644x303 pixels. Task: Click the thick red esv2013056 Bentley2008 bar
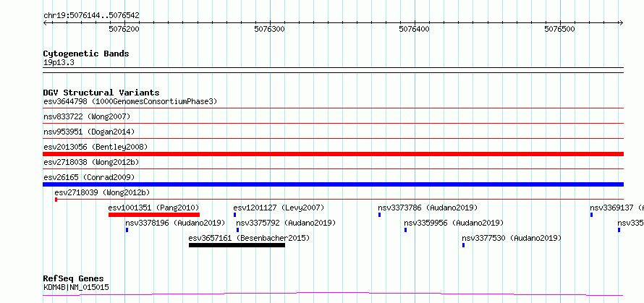[x=333, y=154]
